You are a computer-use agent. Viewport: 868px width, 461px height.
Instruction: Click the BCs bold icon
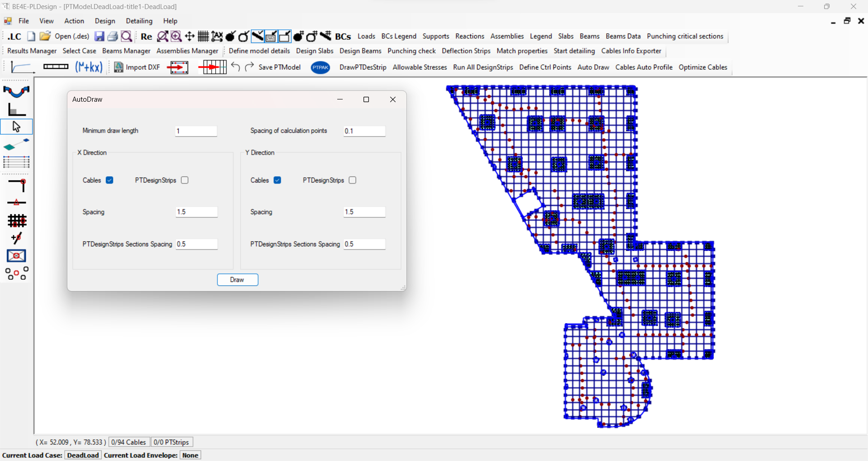[343, 37]
